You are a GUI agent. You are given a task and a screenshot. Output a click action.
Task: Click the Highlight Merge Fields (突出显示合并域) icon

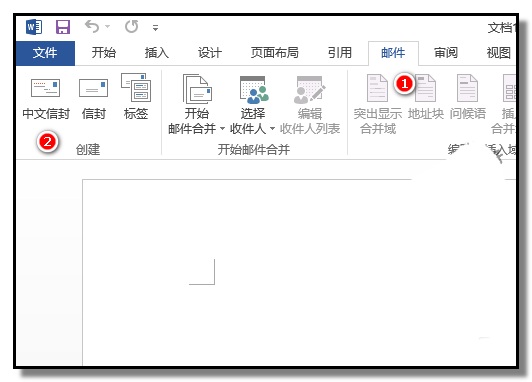[377, 88]
